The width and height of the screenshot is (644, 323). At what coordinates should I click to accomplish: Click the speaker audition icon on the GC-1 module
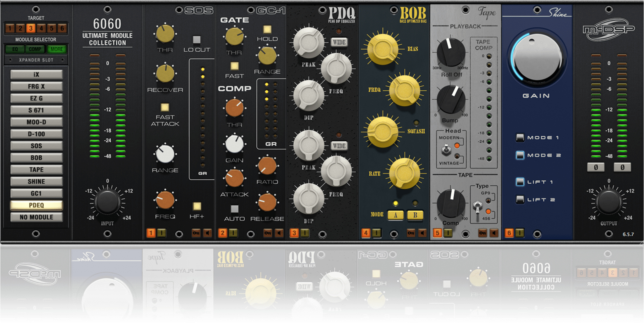pos(279,233)
